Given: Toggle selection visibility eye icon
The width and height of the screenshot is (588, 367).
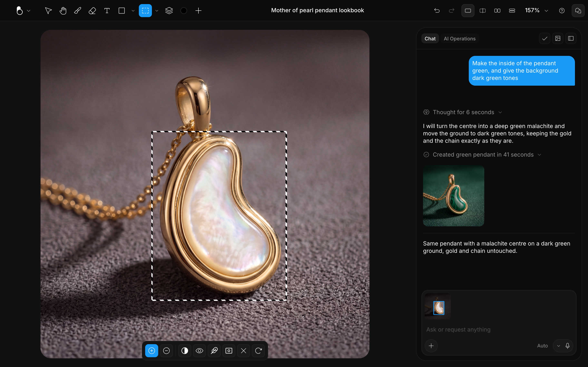Looking at the screenshot, I should pos(199,350).
